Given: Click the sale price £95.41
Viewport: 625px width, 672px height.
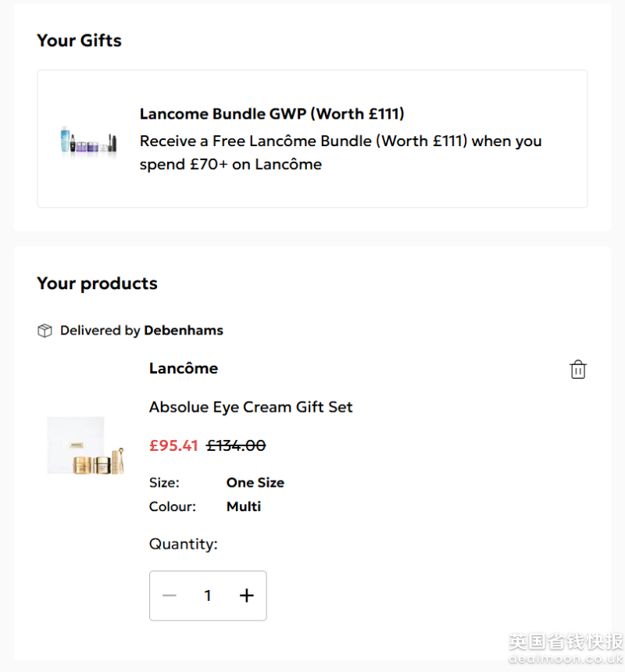Looking at the screenshot, I should click(x=173, y=445).
